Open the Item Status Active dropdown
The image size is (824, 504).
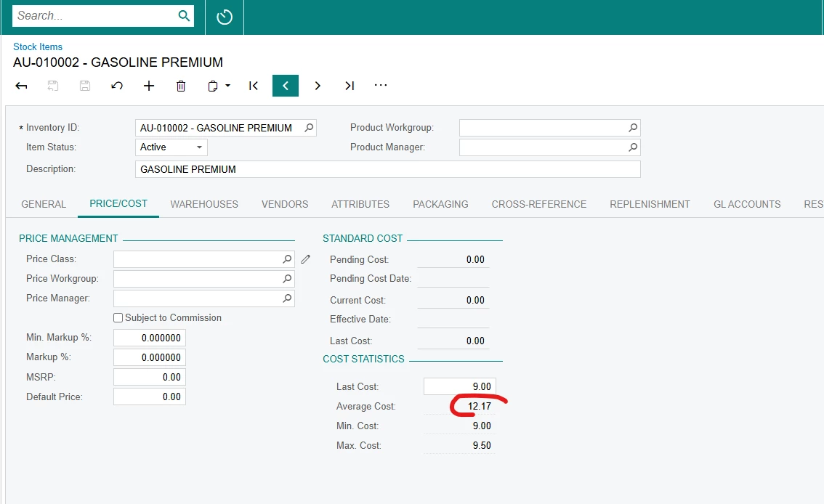coord(171,147)
